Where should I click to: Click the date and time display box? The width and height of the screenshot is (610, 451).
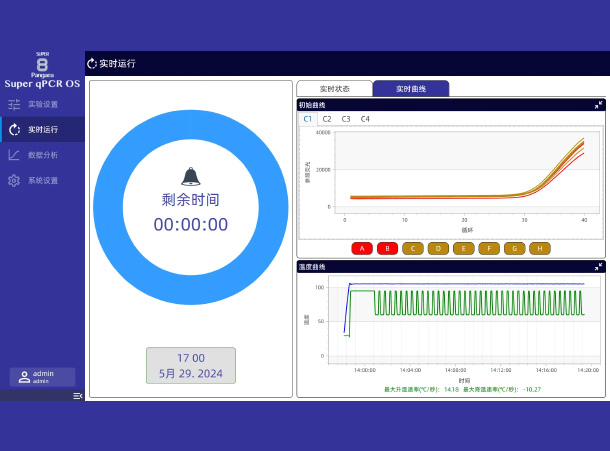[x=191, y=365]
